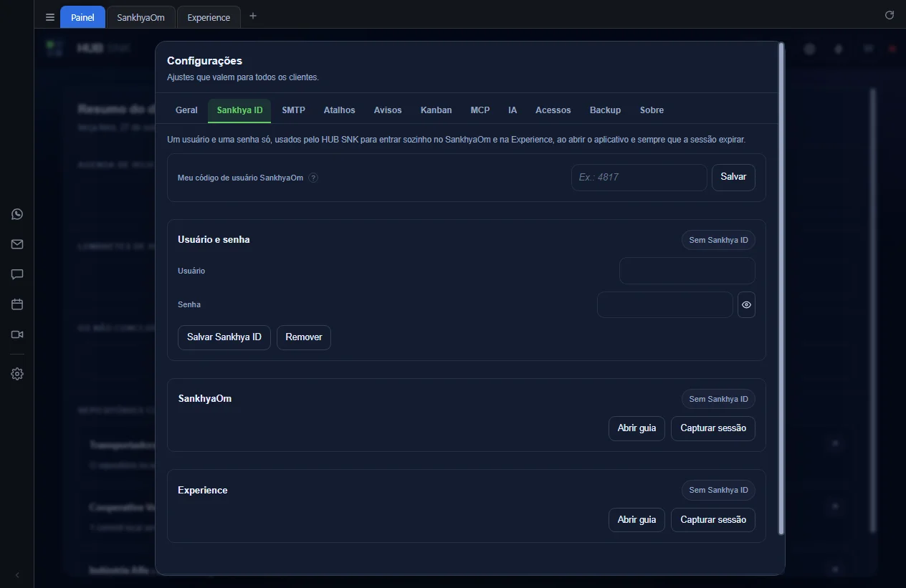
Task: Collapse the sidebar with chevron arrow
Action: 17,575
